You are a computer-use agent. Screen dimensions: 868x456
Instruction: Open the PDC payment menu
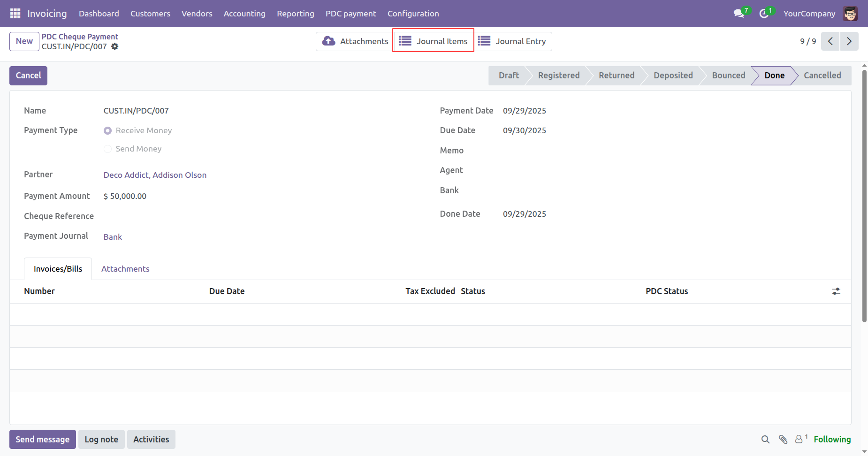click(350, 14)
